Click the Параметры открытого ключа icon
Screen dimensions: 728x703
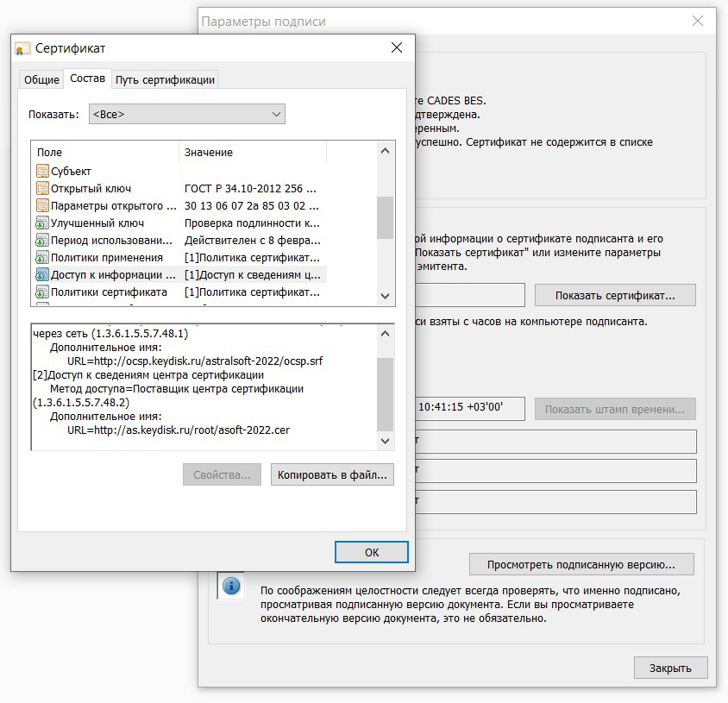pyautogui.click(x=42, y=205)
